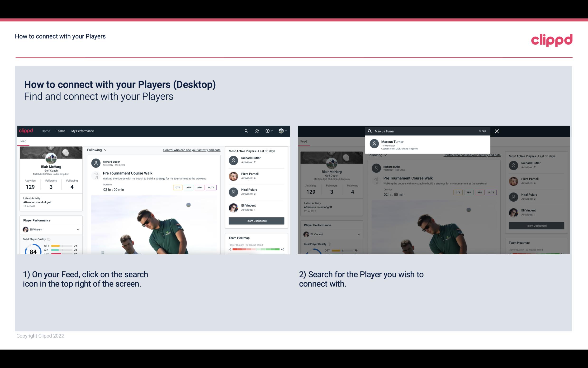Click the OTT performance tag icon
Viewport: 588px width, 368px height.
click(x=177, y=187)
